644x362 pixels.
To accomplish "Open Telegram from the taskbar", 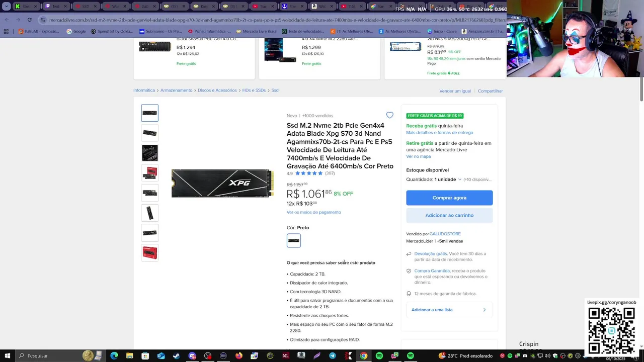I will pos(333,355).
